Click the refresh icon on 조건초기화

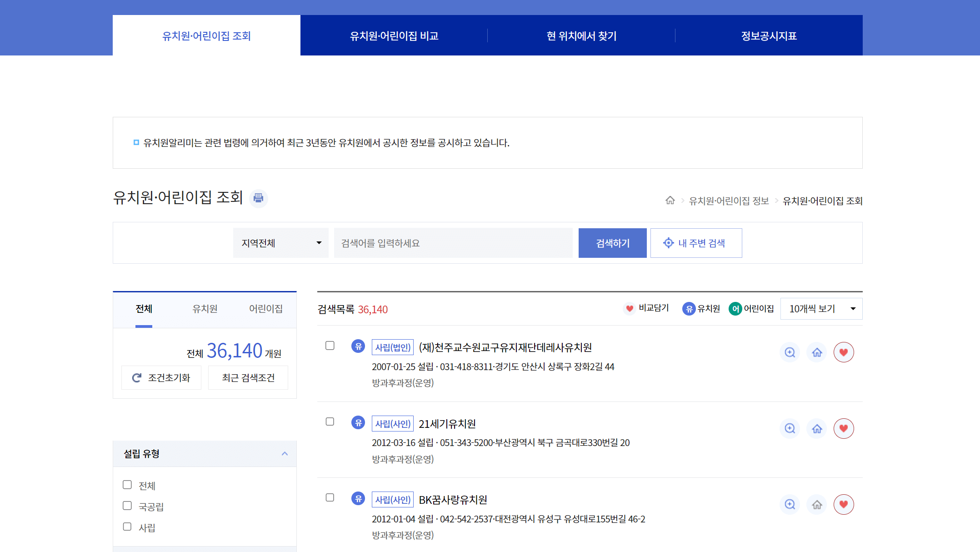136,377
